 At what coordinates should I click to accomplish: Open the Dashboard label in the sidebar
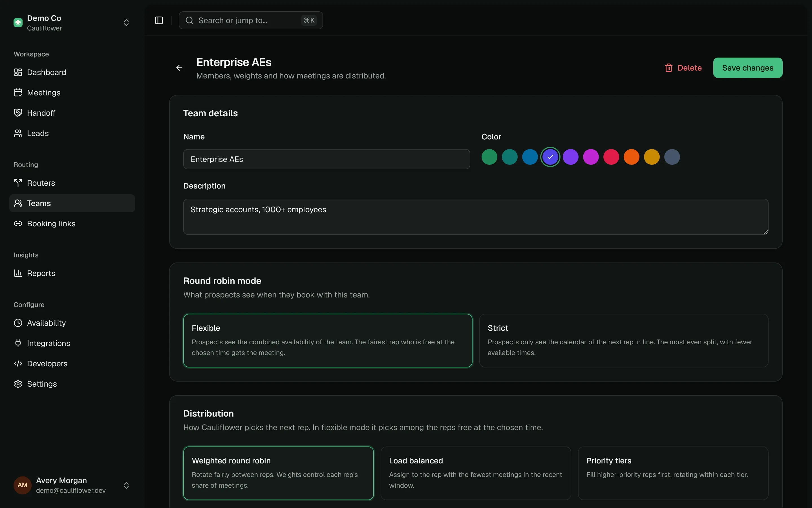[46, 72]
